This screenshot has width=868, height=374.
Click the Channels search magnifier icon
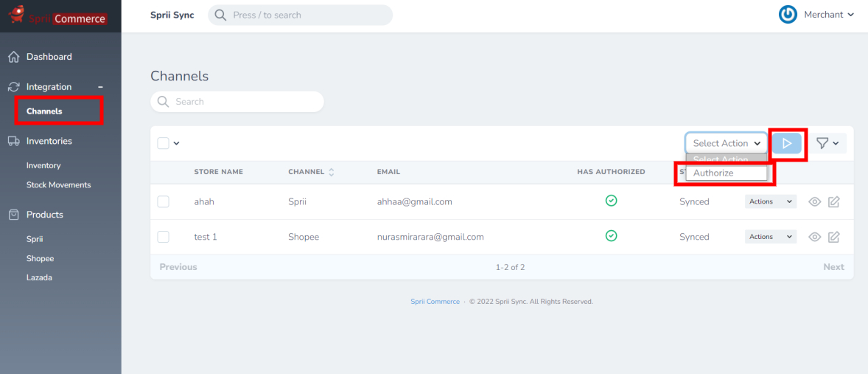pyautogui.click(x=163, y=101)
